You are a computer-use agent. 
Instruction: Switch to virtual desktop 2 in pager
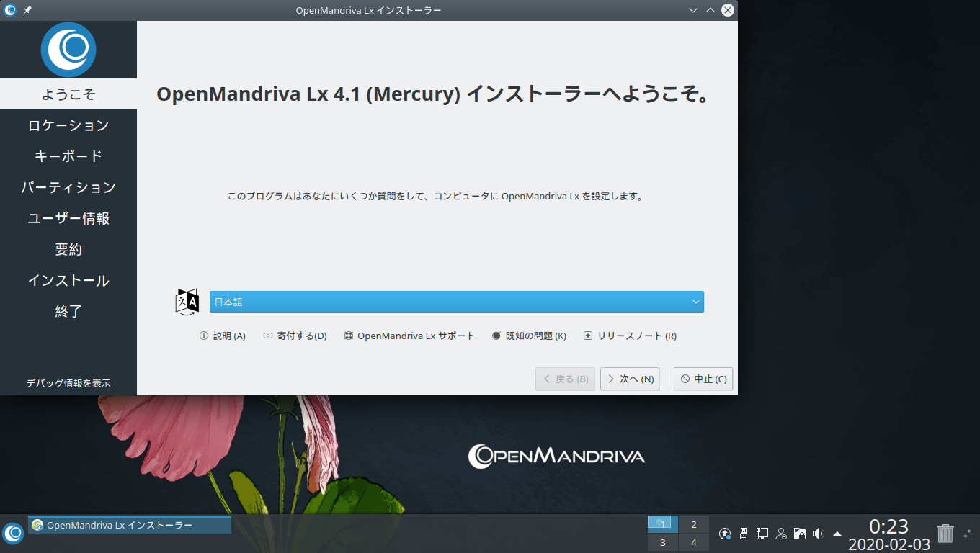point(694,524)
